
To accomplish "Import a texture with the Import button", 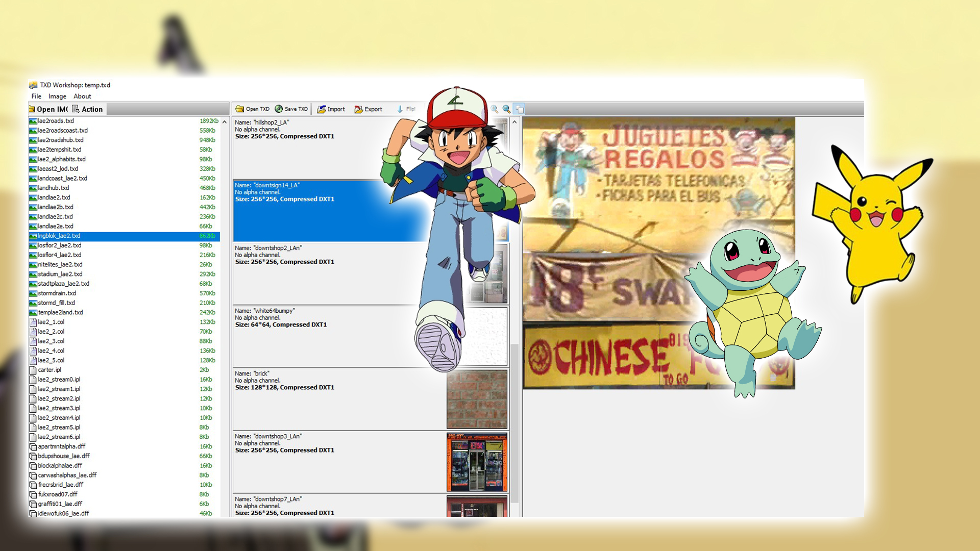I will tap(331, 109).
